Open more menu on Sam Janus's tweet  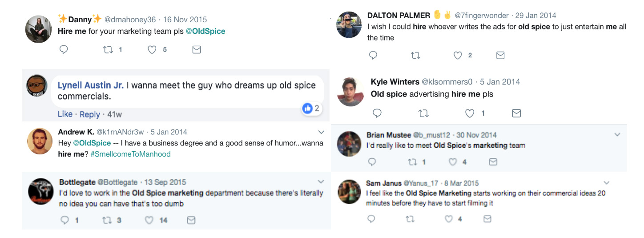606,183
